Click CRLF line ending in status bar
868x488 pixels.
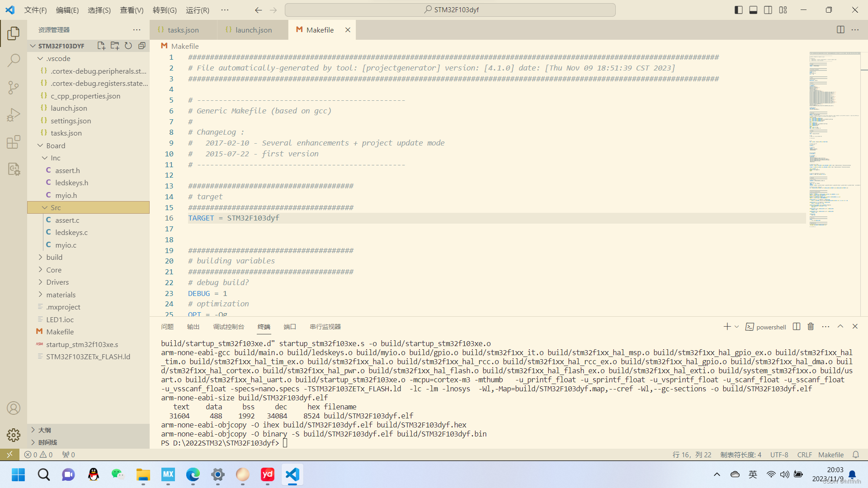[x=804, y=455]
